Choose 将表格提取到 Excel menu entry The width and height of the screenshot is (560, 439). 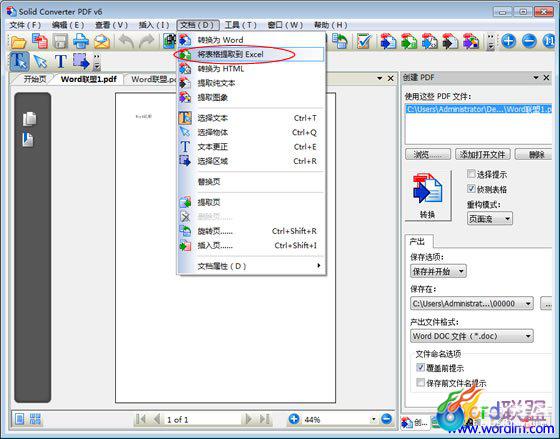[251, 54]
